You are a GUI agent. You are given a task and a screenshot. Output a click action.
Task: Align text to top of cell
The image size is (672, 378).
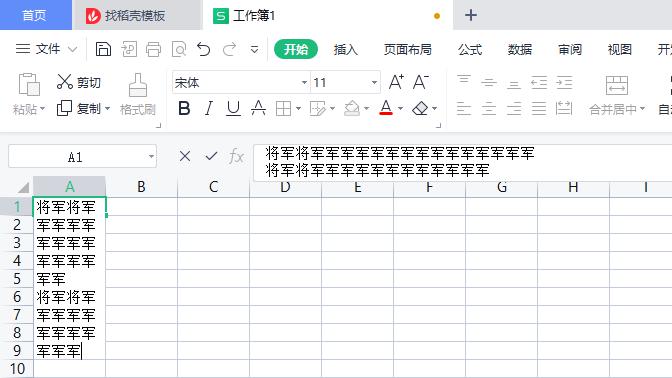pyautogui.click(x=464, y=82)
